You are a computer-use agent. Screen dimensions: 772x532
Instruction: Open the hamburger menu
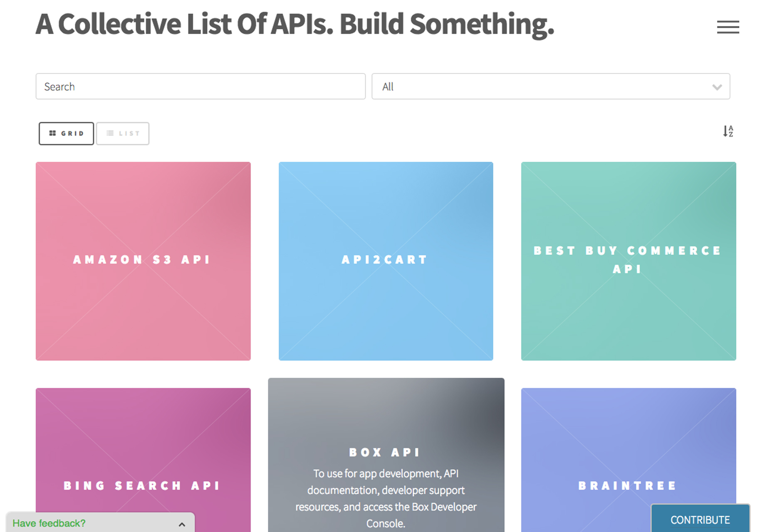pos(728,27)
